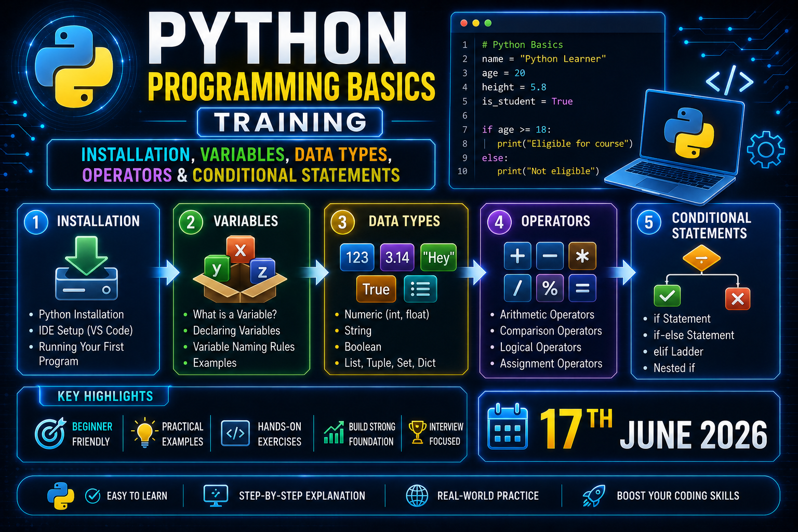Click the code icon beside Hands-On Exercises
Screen dimensions: 798x532
click(x=236, y=433)
